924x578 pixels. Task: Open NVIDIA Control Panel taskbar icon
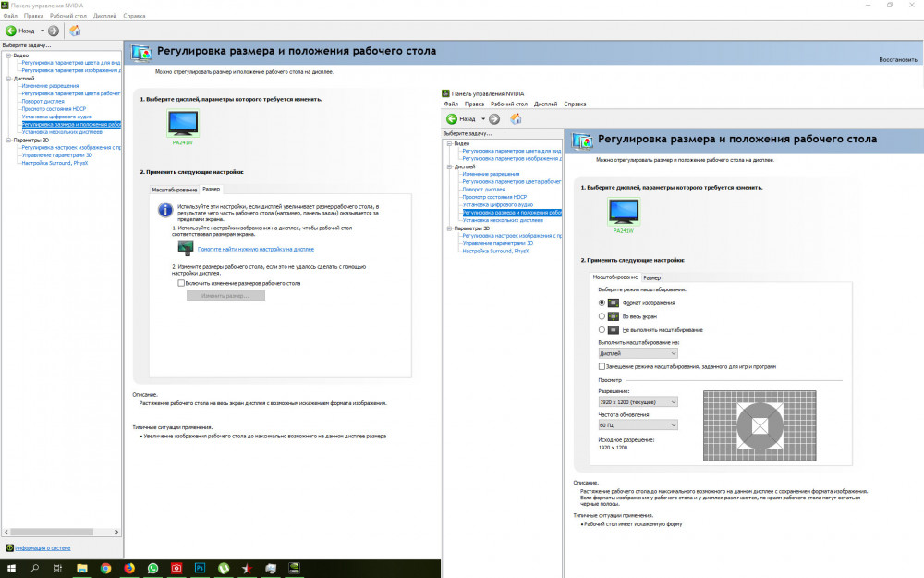coord(294,569)
